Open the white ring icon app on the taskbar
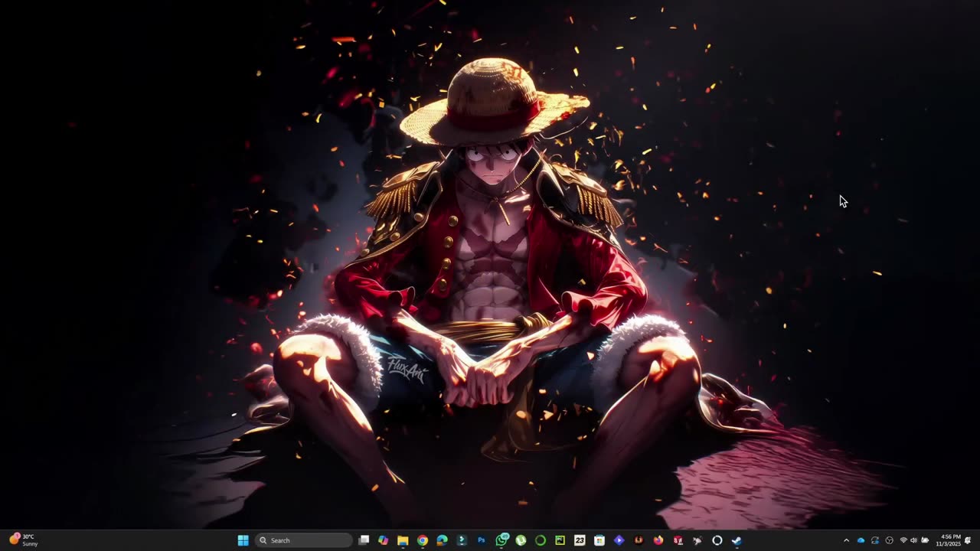 [717, 540]
